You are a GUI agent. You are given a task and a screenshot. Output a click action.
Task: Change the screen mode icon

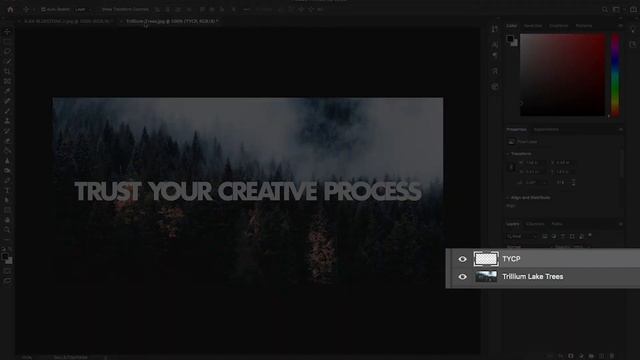pos(7,281)
